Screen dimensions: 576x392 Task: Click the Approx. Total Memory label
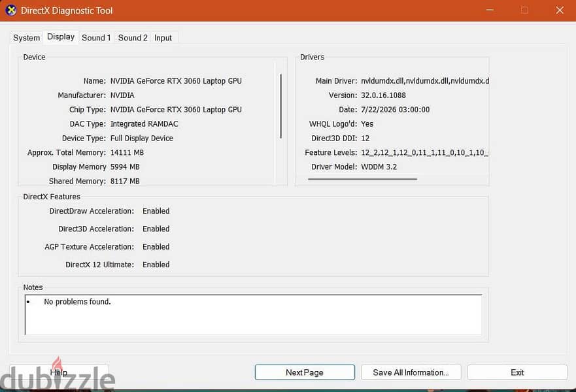point(67,152)
